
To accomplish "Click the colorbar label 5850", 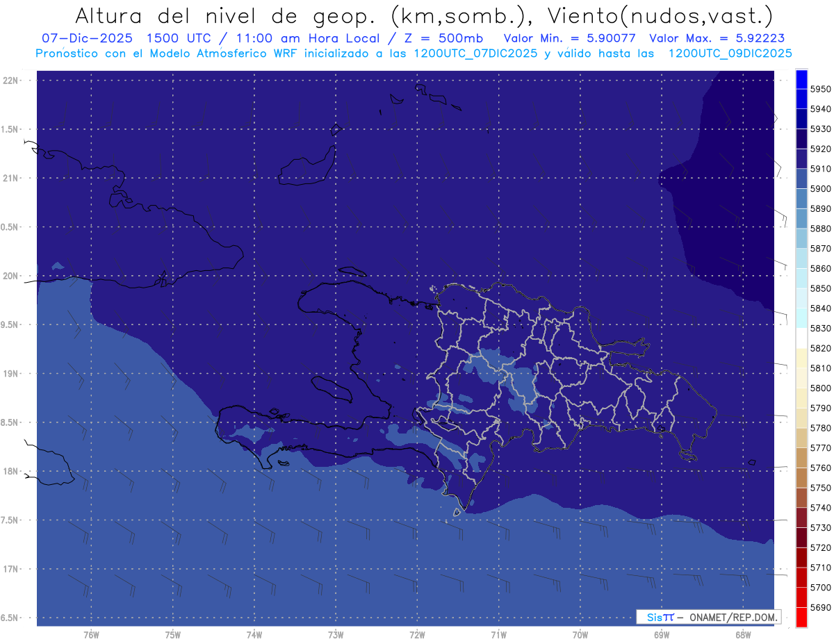I will tap(821, 289).
